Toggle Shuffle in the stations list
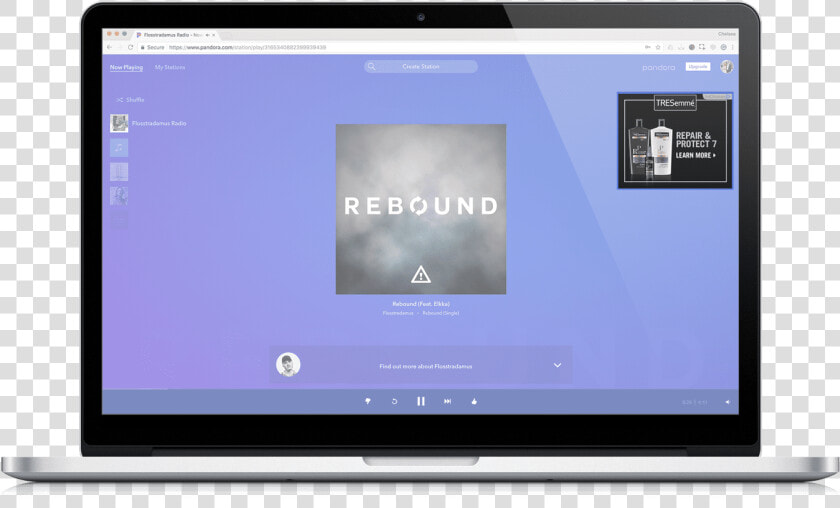 point(130,100)
